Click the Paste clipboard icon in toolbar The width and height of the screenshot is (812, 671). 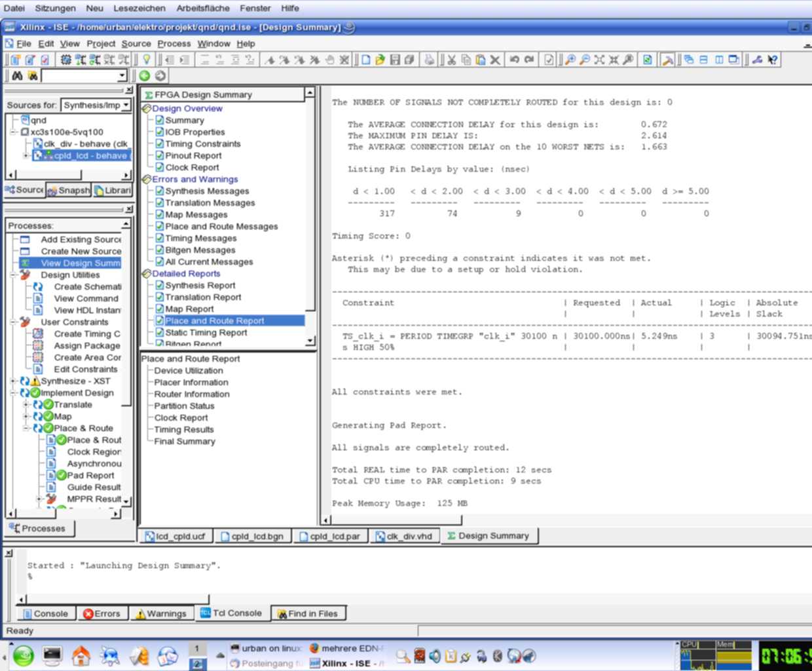(480, 60)
